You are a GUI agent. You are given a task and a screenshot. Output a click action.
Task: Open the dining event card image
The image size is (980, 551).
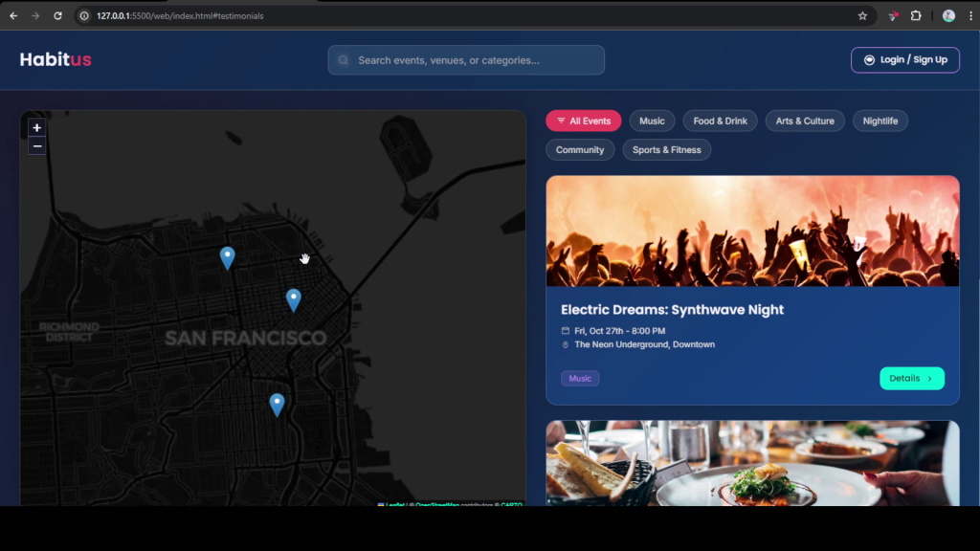(752, 464)
